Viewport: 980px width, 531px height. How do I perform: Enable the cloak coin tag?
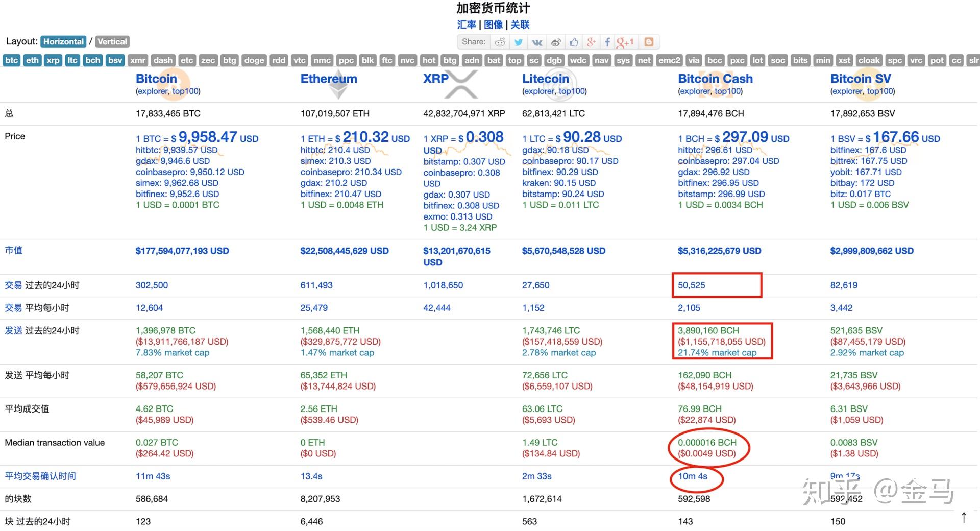click(x=869, y=60)
